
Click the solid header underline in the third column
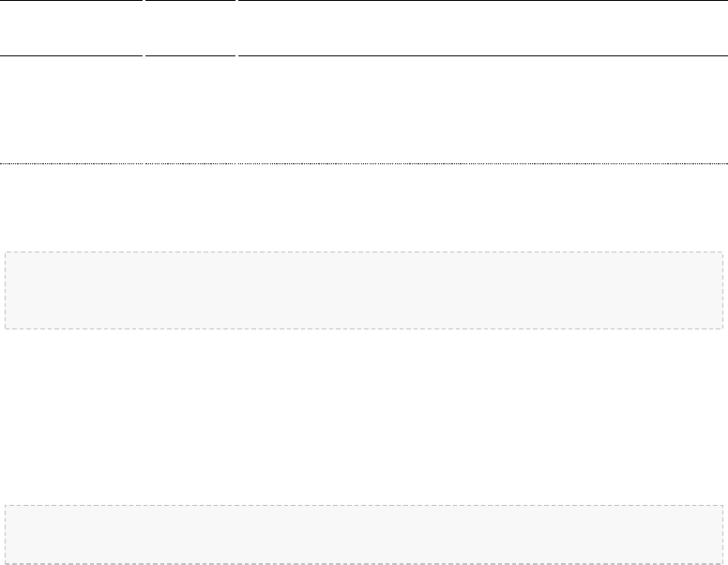tap(483, 55)
